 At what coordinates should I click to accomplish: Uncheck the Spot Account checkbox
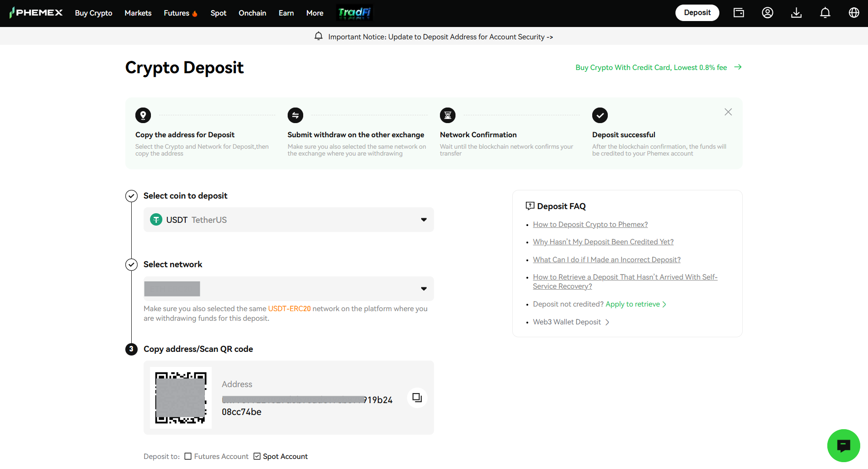point(257,456)
